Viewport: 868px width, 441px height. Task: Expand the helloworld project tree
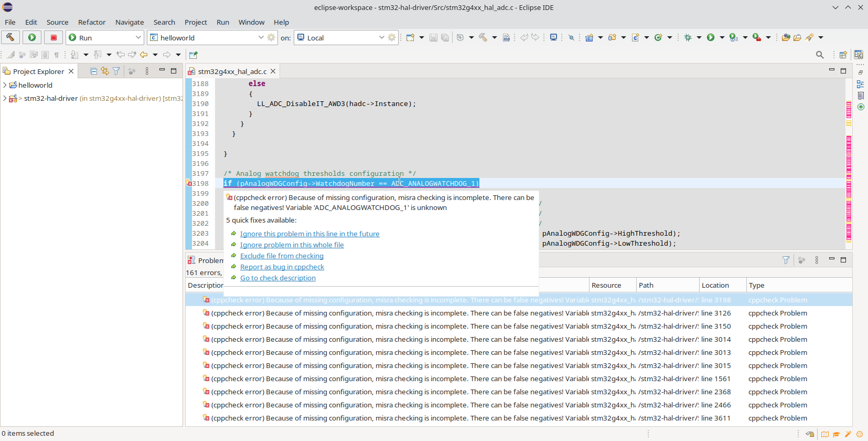[5, 85]
